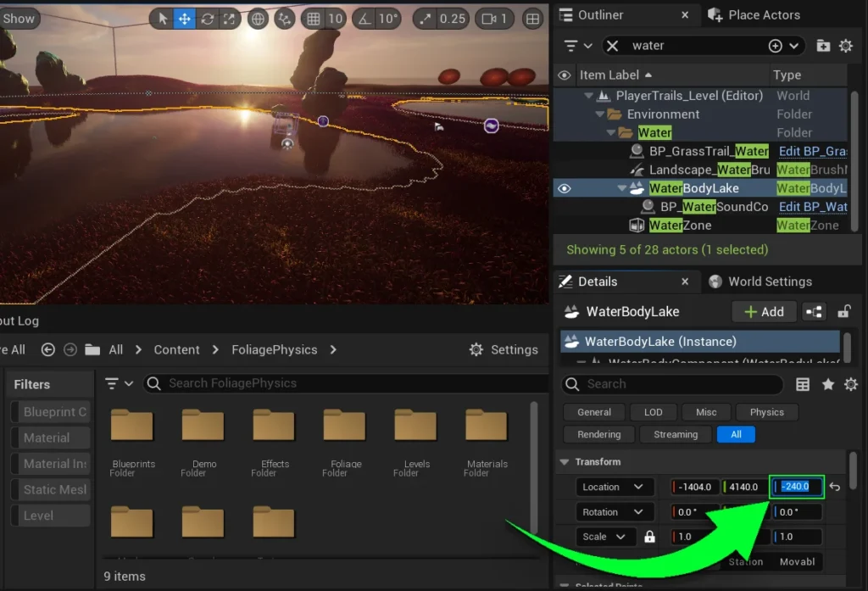
Task: Select the Physics filter button
Action: pos(766,412)
